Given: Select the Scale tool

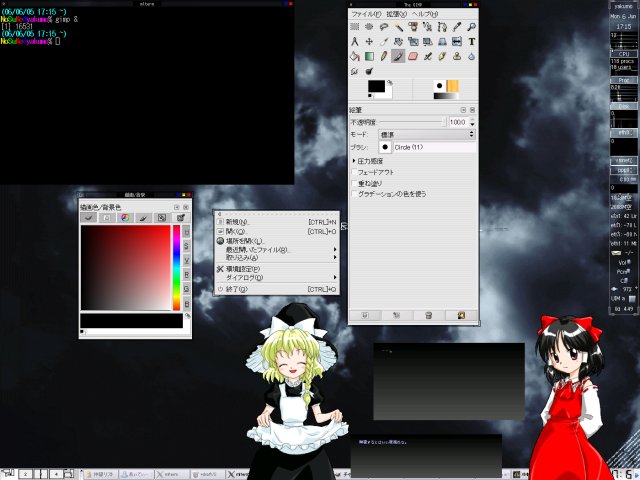Looking at the screenshot, I should (x=413, y=42).
